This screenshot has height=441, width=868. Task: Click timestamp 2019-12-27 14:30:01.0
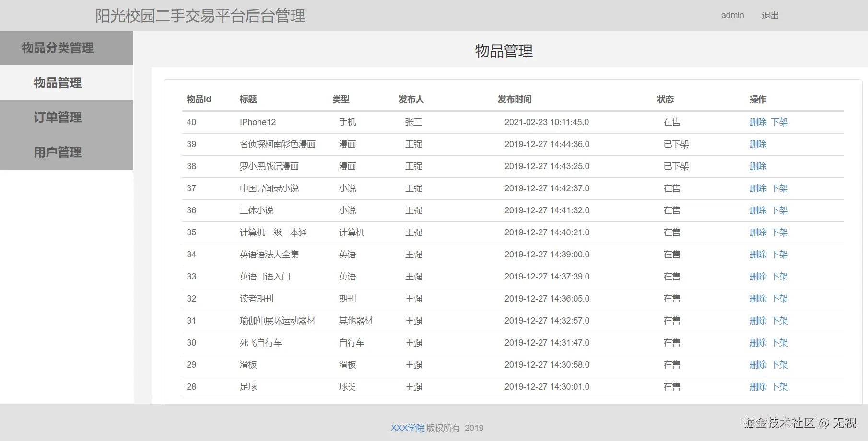click(x=547, y=387)
